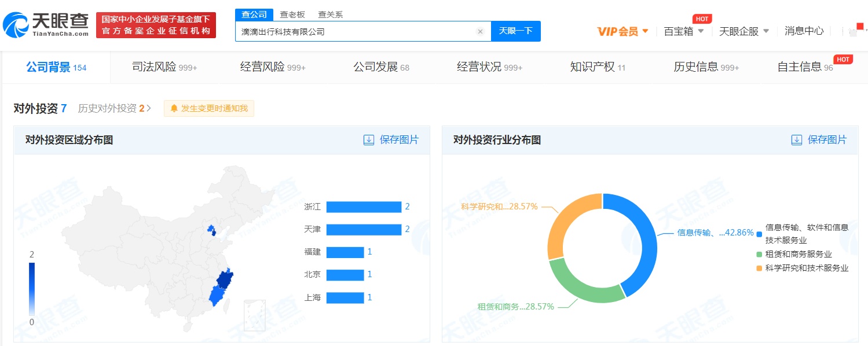Screen dimensions: 868x346
Task: Open the 知识产权 tab
Action: pos(598,67)
